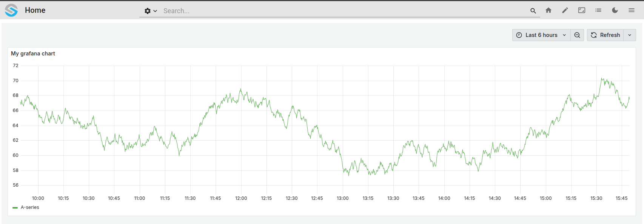
Task: Click the 60 y-axis label
Action: pyautogui.click(x=15, y=155)
